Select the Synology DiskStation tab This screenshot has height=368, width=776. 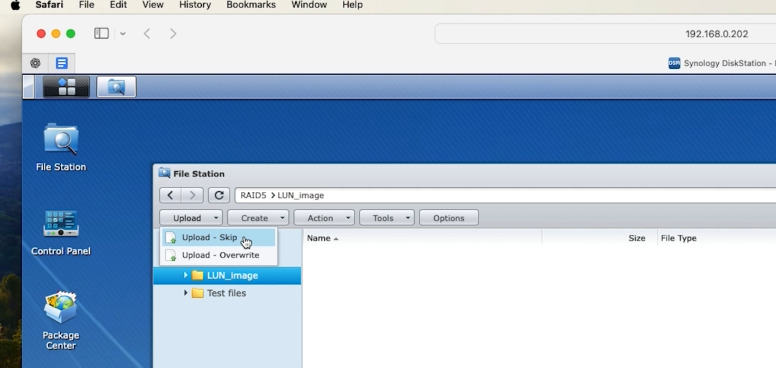(x=722, y=63)
